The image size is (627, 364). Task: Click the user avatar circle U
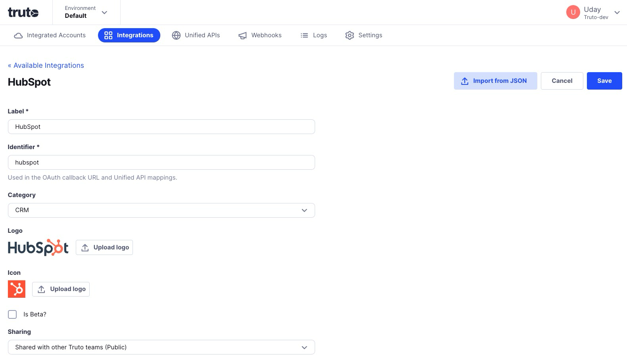pyautogui.click(x=573, y=12)
